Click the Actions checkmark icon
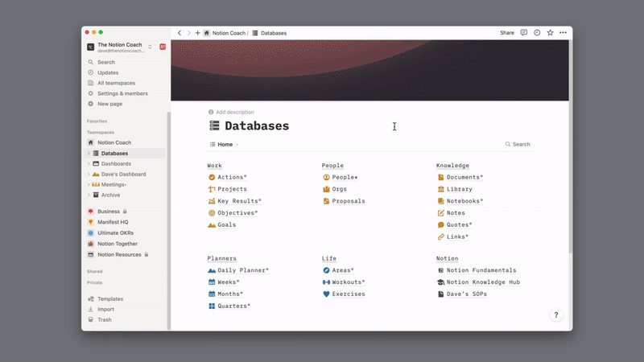The height and width of the screenshot is (362, 644). tap(212, 177)
